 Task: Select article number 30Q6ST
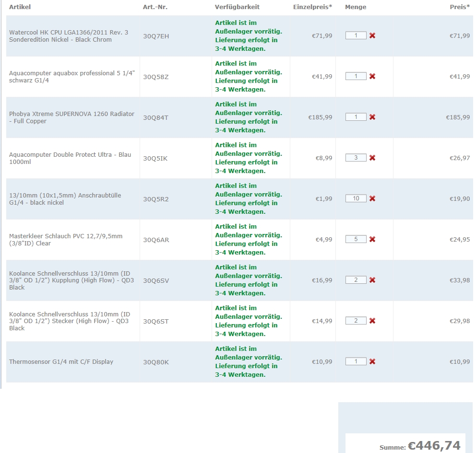pos(156,321)
